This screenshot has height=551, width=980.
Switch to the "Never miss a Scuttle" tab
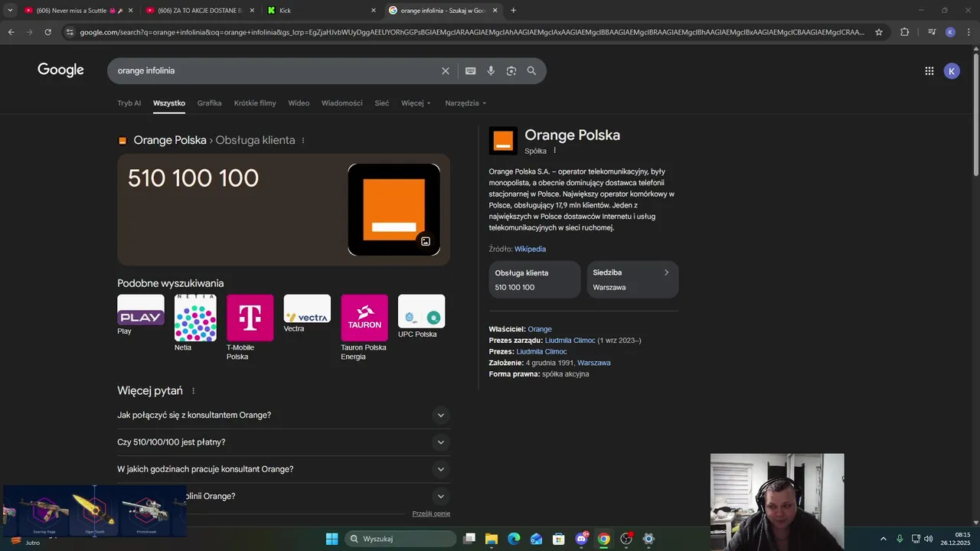click(78, 10)
